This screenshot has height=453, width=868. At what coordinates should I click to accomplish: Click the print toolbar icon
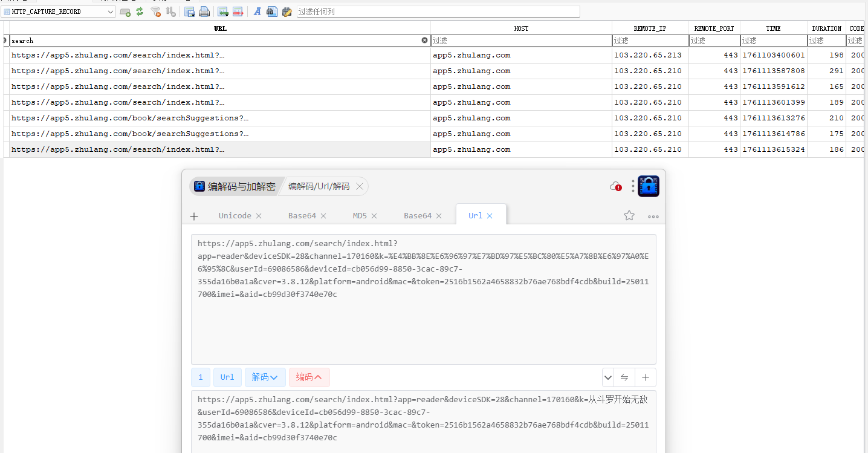[204, 11]
